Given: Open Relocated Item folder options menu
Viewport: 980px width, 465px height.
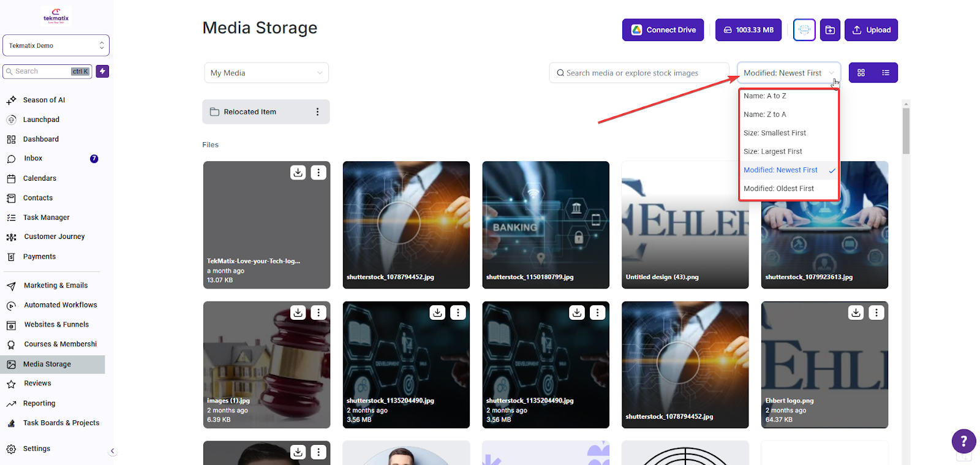Looking at the screenshot, I should (x=317, y=112).
